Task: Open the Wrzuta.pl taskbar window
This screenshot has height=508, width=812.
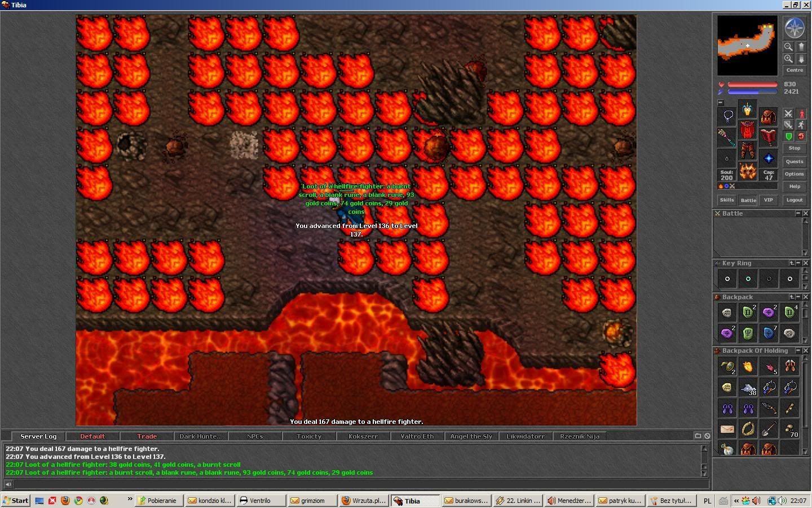Action: (364, 501)
